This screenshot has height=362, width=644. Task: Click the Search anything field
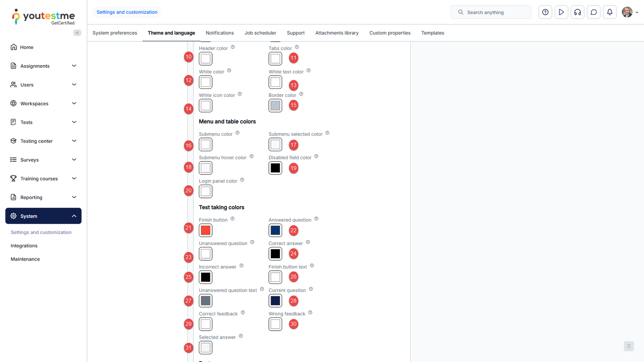491,12
